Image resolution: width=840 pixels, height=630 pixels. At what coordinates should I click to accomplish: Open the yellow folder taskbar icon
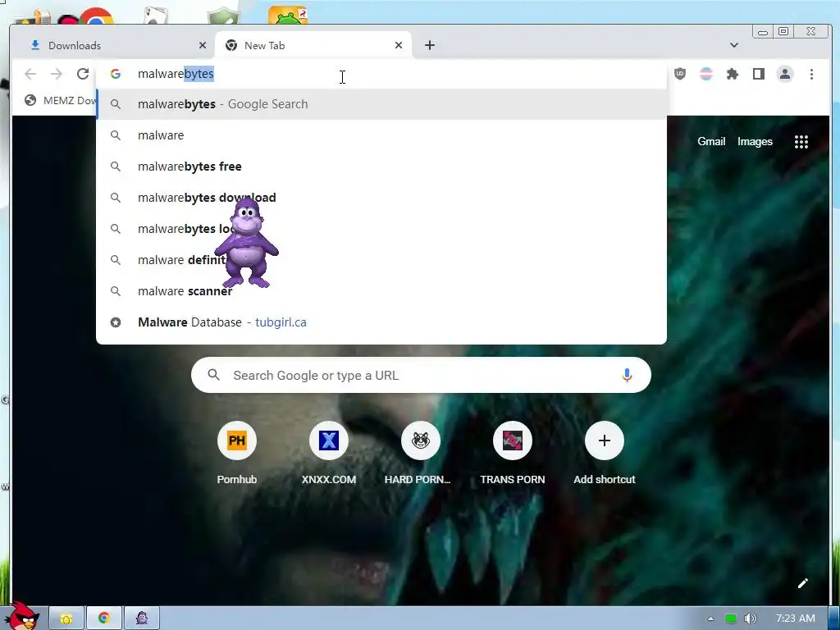click(x=66, y=619)
